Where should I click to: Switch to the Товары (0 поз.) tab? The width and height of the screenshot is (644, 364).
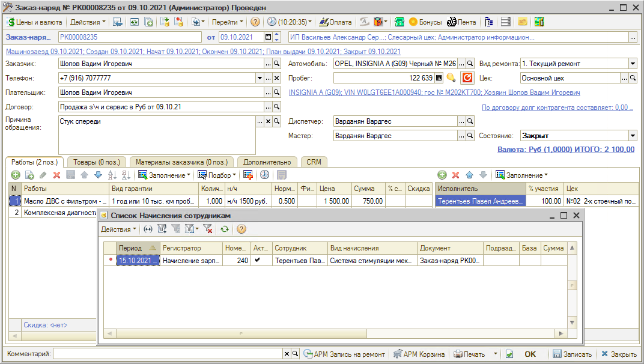pyautogui.click(x=97, y=162)
